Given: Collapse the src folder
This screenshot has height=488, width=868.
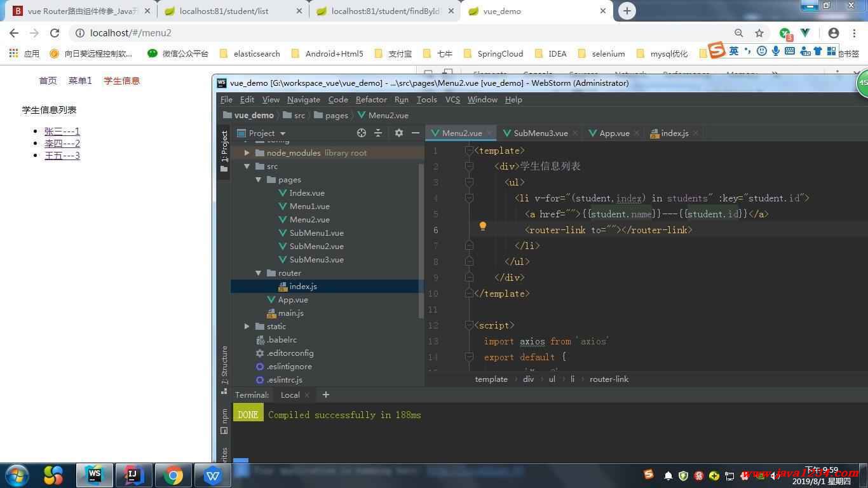Looking at the screenshot, I should pos(247,166).
